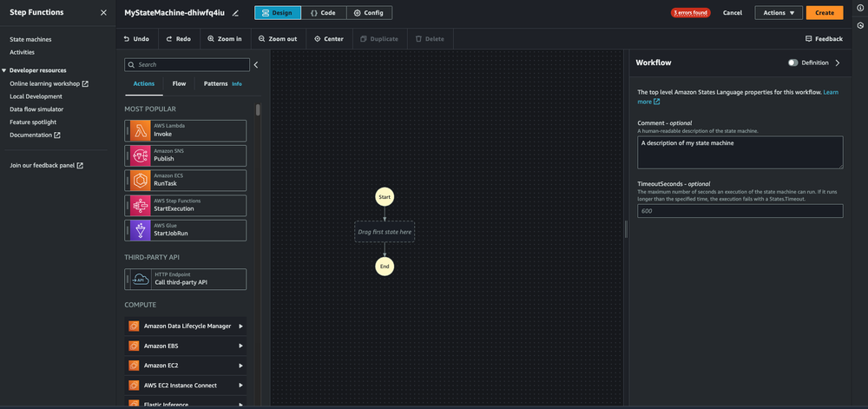Click the search magnifier icon in actions panel
Viewport: 868px width, 409px height.
point(131,65)
